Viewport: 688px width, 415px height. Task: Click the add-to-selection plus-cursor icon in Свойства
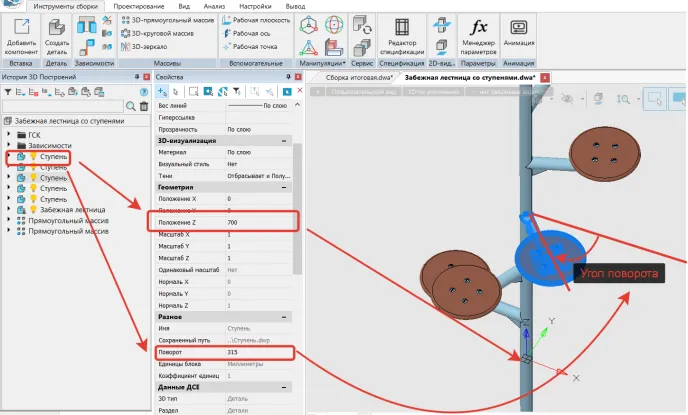162,92
